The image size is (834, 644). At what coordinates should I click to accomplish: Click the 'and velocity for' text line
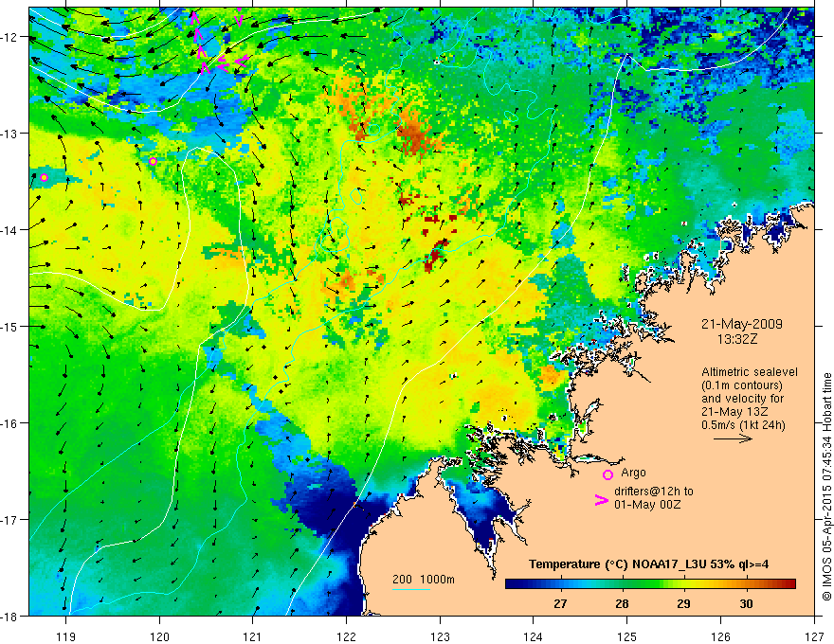point(742,399)
